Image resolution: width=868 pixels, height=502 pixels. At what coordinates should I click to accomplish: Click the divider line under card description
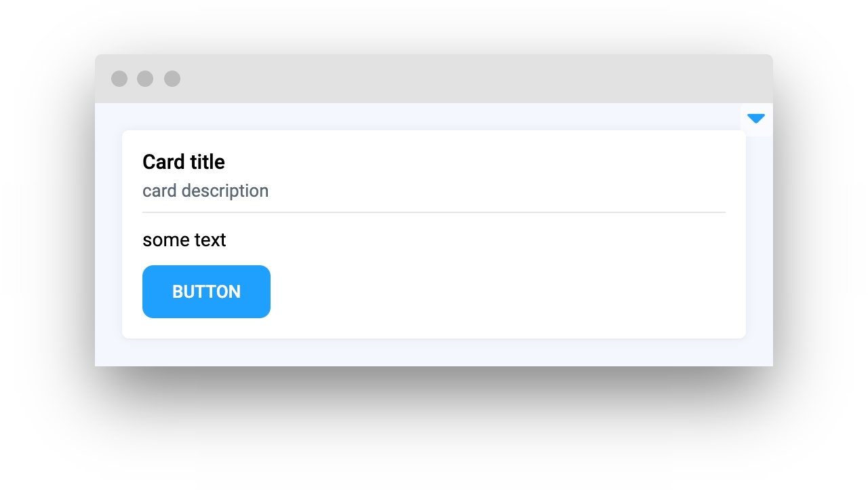[x=434, y=212]
